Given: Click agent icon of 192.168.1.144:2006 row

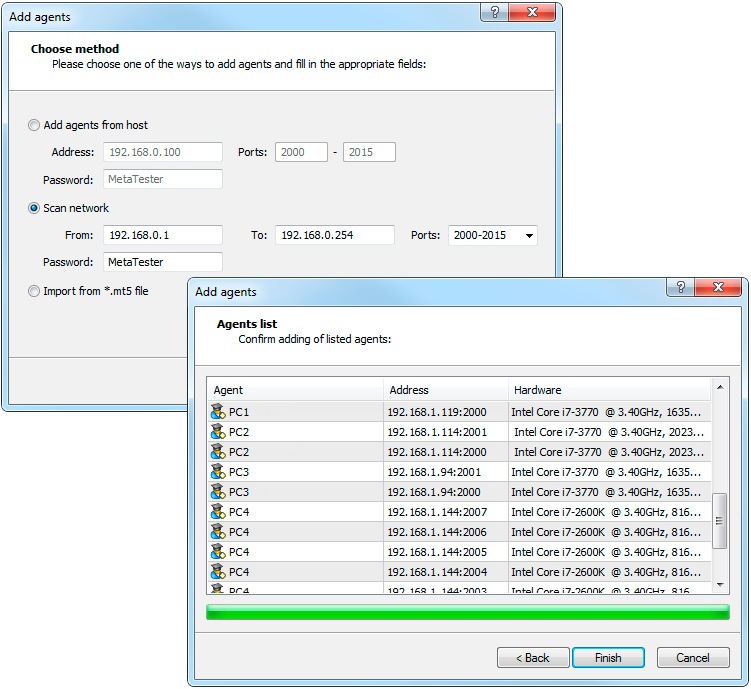Looking at the screenshot, I should coord(218,532).
